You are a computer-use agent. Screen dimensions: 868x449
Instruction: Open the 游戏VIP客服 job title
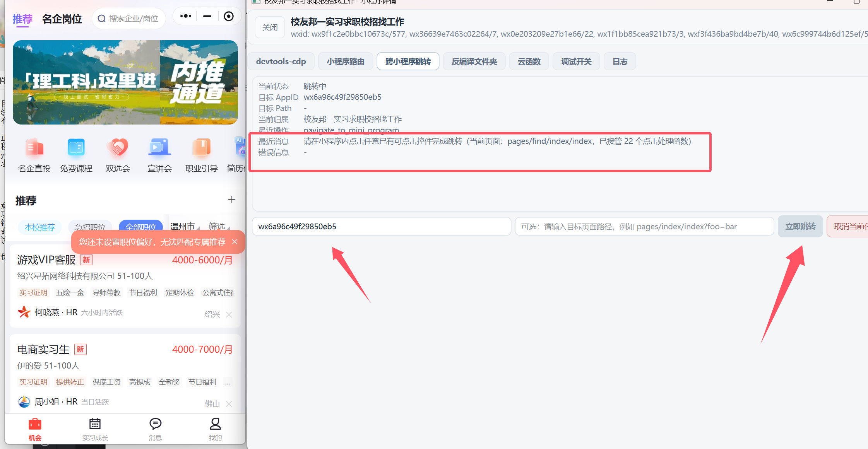click(x=46, y=260)
